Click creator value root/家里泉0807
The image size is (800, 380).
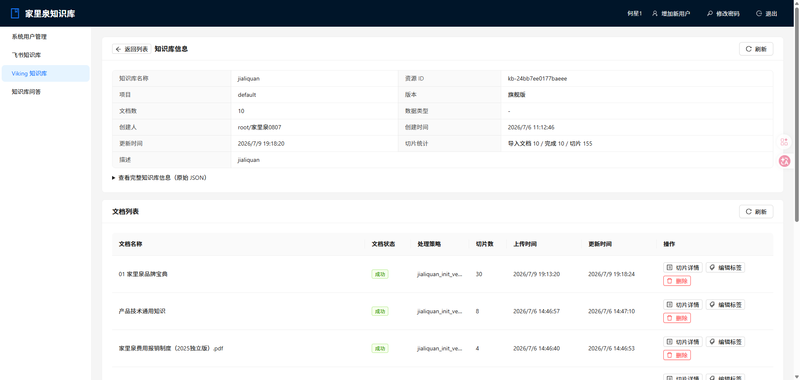[259, 127]
